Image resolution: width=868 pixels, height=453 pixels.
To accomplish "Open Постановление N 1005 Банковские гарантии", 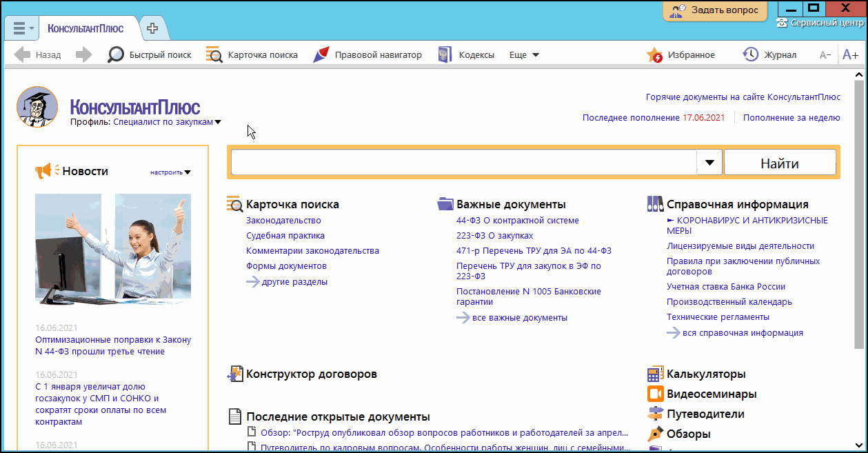I will point(529,296).
